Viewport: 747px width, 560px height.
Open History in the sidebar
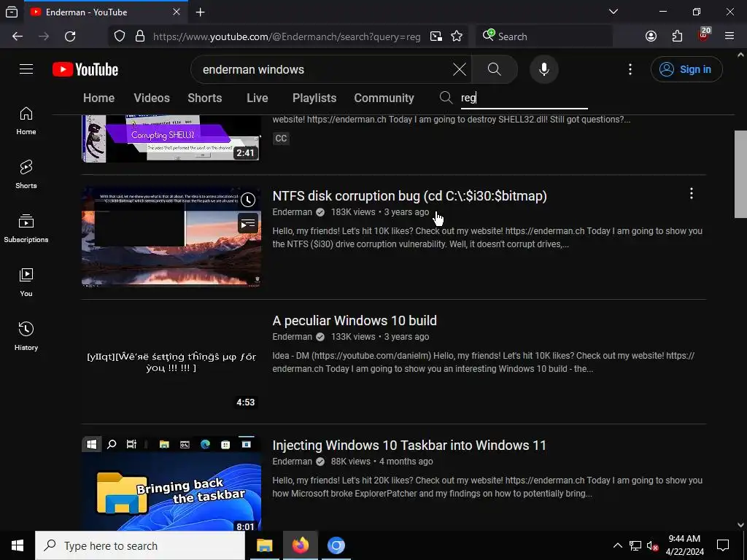coord(26,336)
